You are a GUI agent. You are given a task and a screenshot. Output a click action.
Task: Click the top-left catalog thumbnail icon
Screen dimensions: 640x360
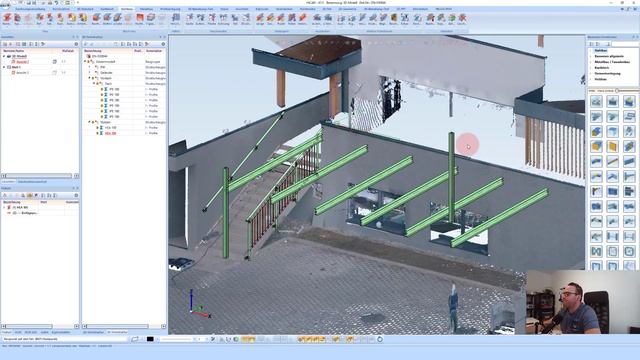tap(596, 101)
